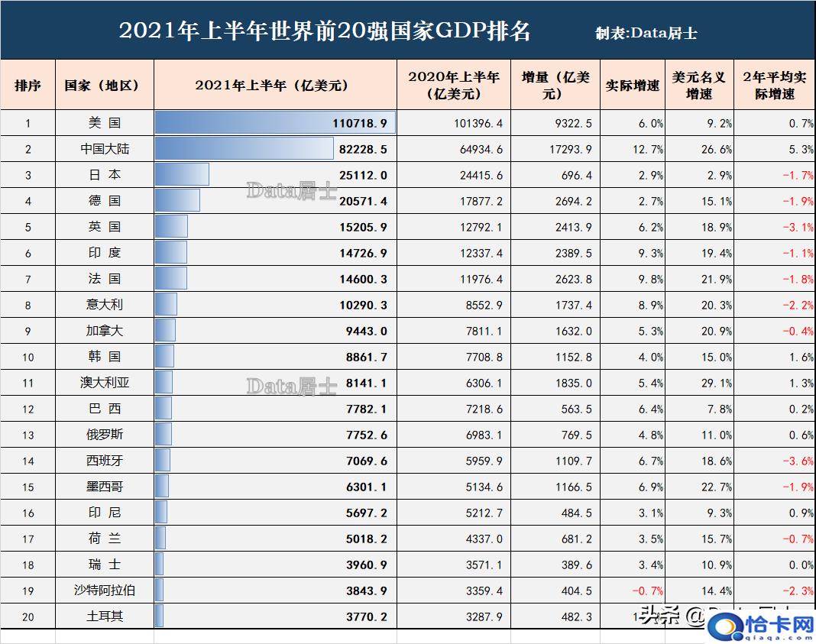Select the 中国大陆 country cell
The width and height of the screenshot is (816, 644).
pyautogui.click(x=104, y=149)
